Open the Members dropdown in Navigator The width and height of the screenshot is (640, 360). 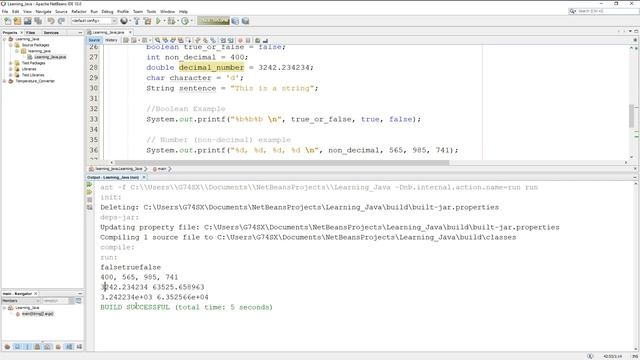pos(20,301)
